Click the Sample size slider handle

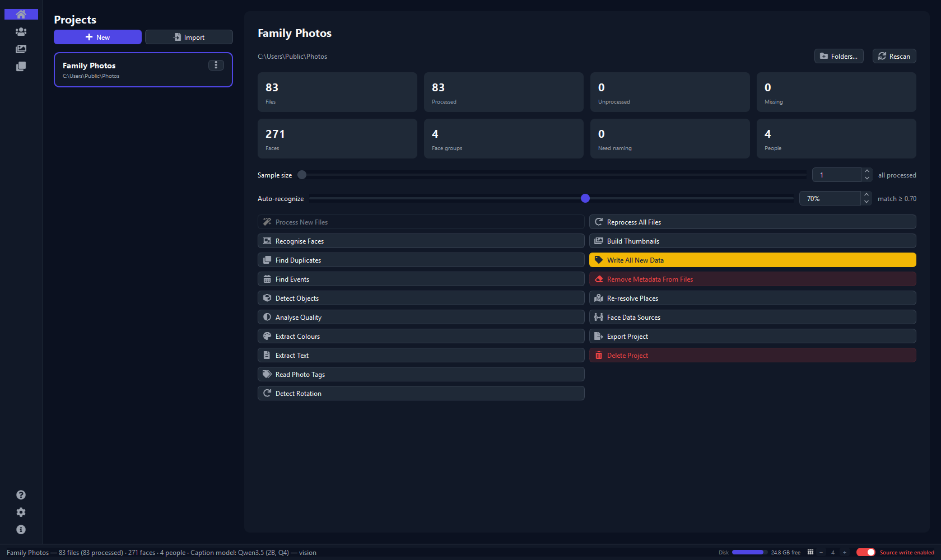click(302, 175)
